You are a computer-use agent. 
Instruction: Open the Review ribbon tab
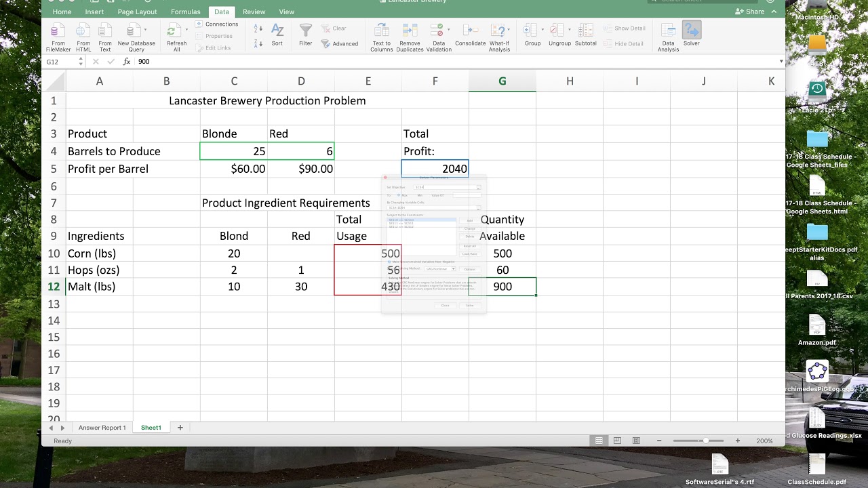254,12
